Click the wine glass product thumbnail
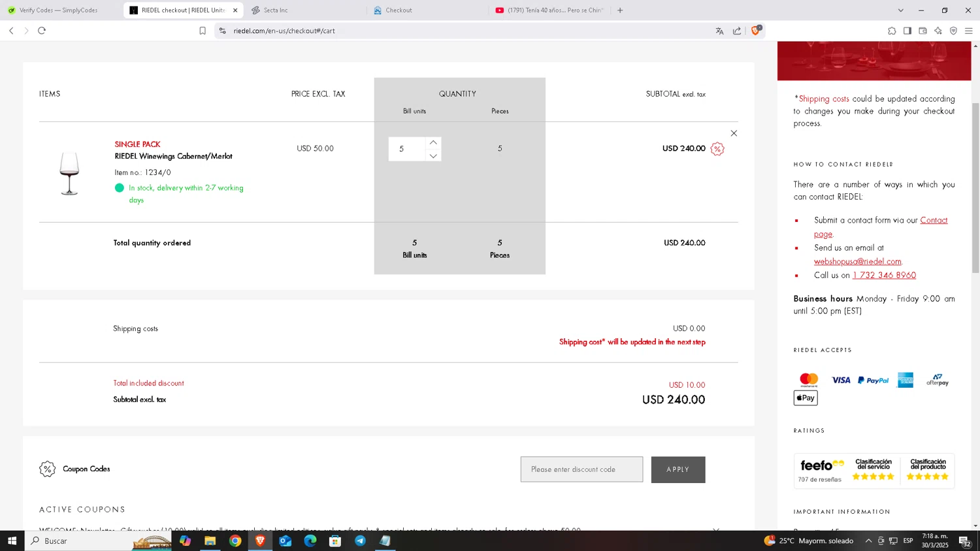The height and width of the screenshot is (551, 980). click(69, 173)
